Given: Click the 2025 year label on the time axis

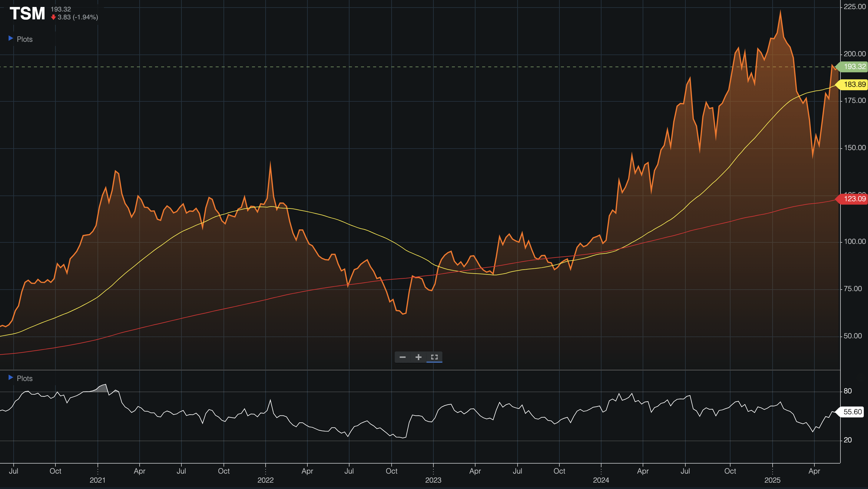Looking at the screenshot, I should click(772, 480).
